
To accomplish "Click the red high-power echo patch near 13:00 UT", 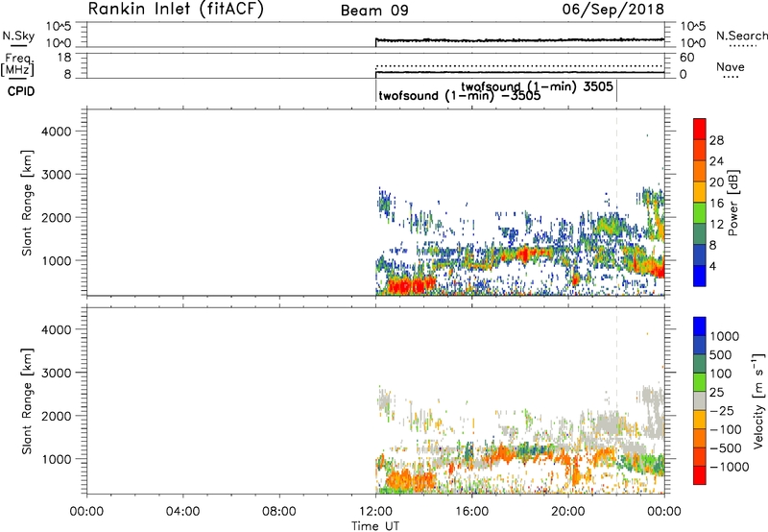I will point(410,284).
